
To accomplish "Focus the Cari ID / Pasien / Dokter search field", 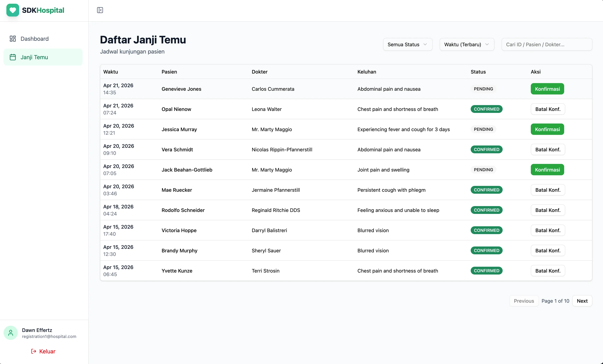I will [x=547, y=44].
